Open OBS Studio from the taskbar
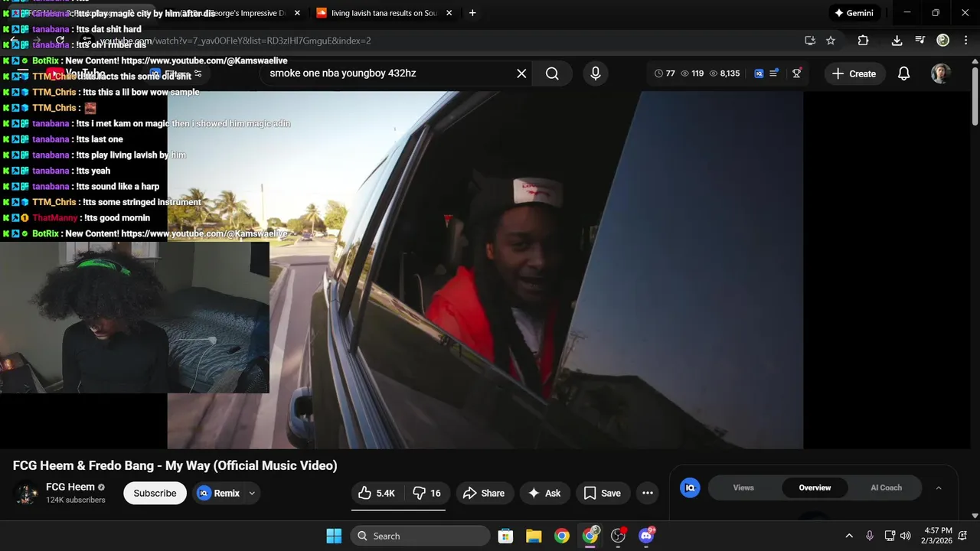The image size is (980, 551). point(618,536)
